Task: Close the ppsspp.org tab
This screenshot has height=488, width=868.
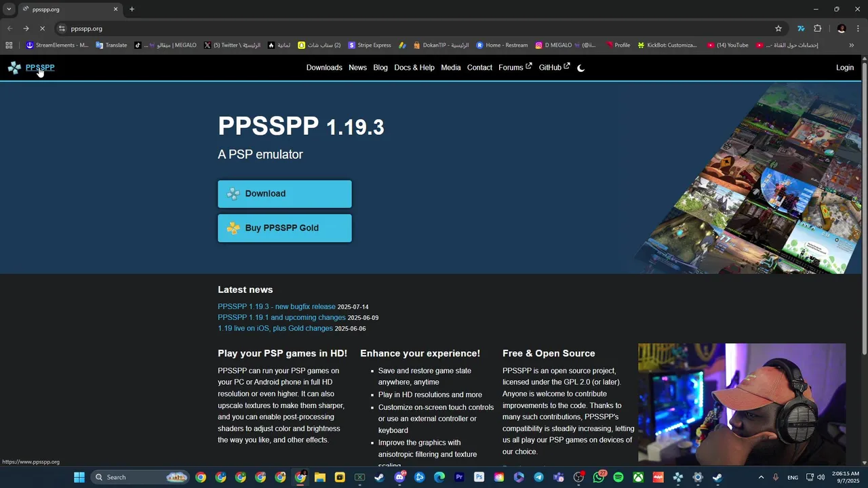Action: (x=115, y=9)
